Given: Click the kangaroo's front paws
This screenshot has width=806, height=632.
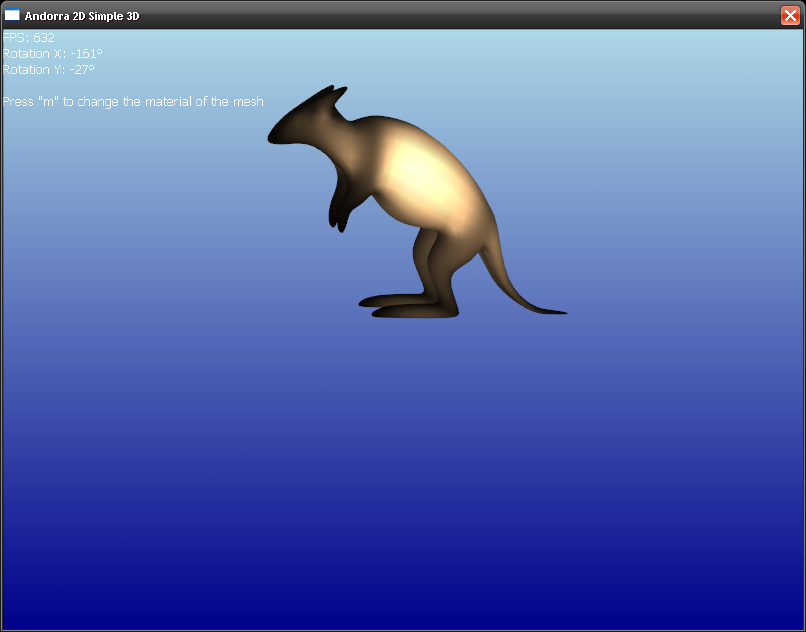Looking at the screenshot, I should point(338,215).
